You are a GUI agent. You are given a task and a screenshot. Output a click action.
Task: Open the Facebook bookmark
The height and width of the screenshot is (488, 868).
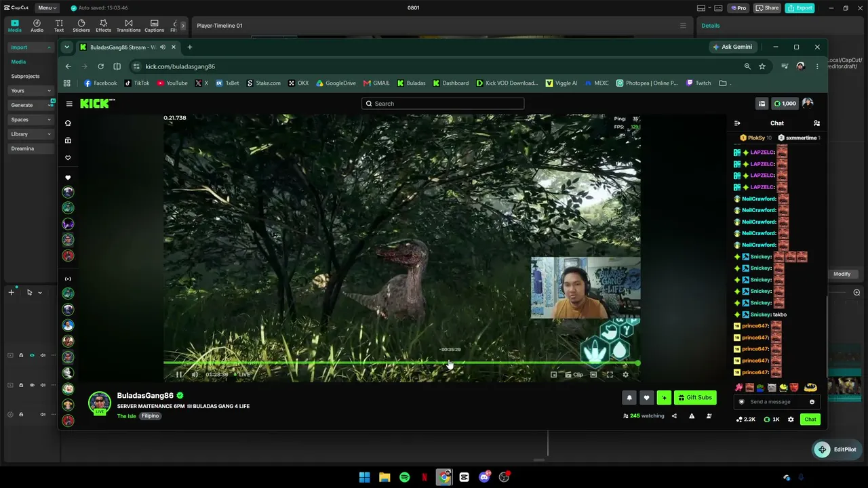[100, 83]
